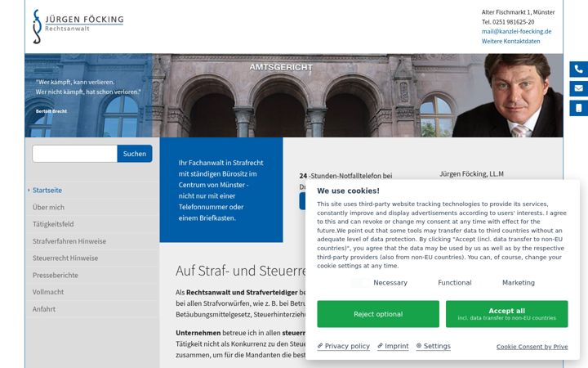Click the Bertolt Brecht attribution text
This screenshot has width=588, height=368.
[x=51, y=111]
